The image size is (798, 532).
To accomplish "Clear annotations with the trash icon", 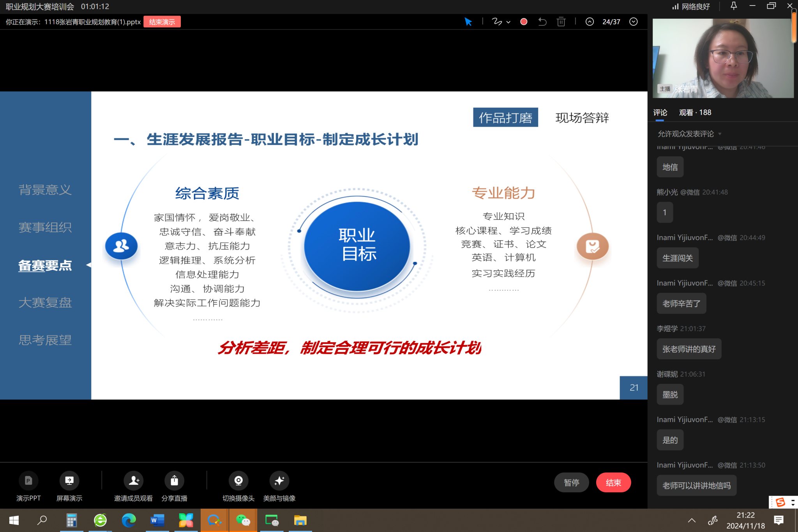I will pos(561,22).
